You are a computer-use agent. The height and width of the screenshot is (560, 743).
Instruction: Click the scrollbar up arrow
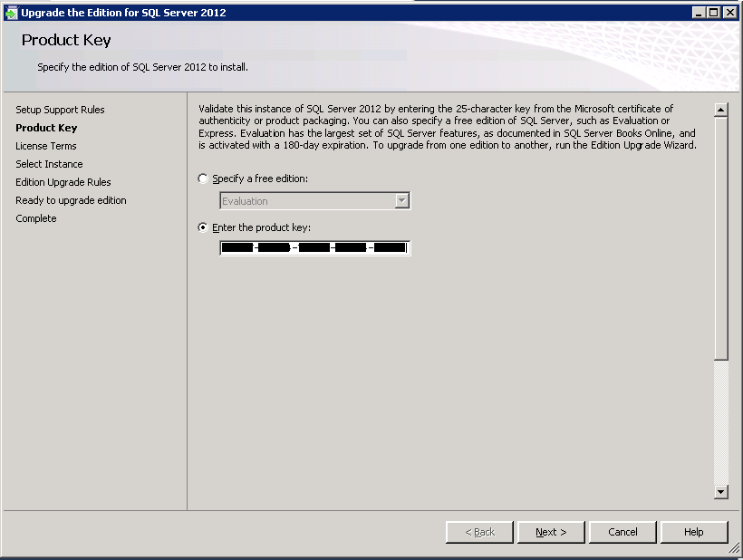coord(720,110)
